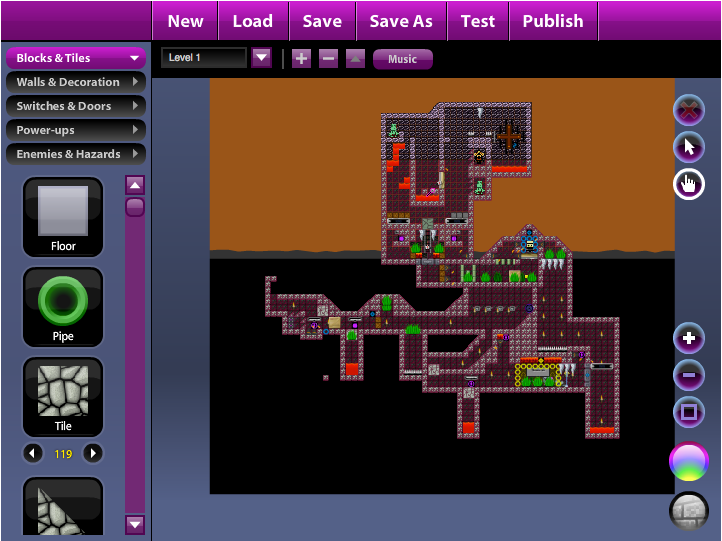Viewport: 722px width, 541px height.
Task: Expand the Switches & Doors category
Action: (76, 106)
